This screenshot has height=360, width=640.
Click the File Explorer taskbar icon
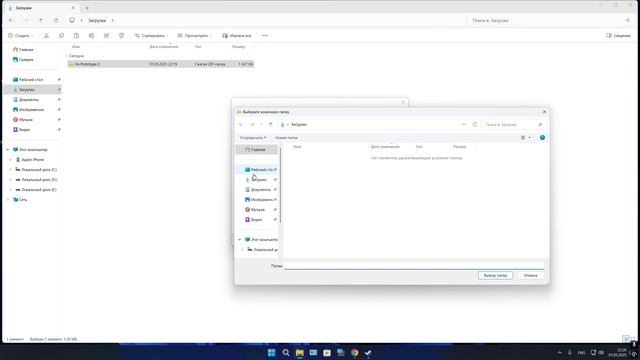point(300,353)
